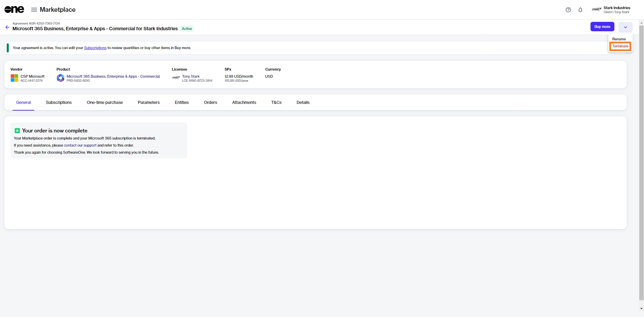
Task: Open the Orders tab
Action: 210,103
